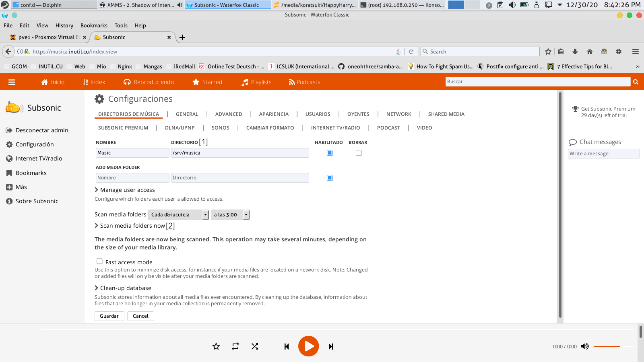Screen dimensions: 644x362
Task: Start playback with the orange play button
Action: click(309, 346)
